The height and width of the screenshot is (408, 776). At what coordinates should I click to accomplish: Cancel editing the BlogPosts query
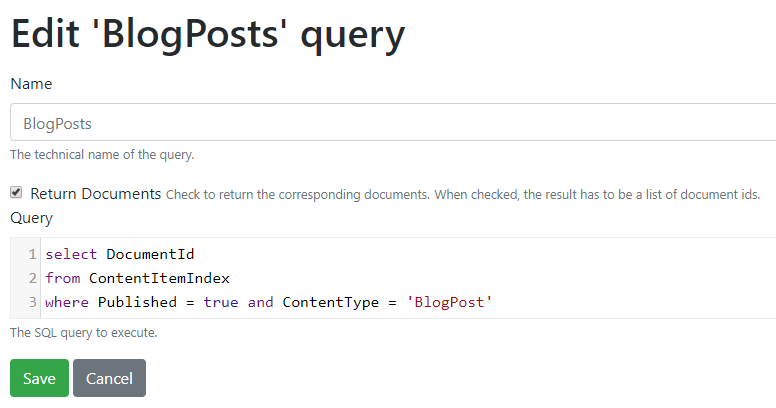click(x=109, y=378)
